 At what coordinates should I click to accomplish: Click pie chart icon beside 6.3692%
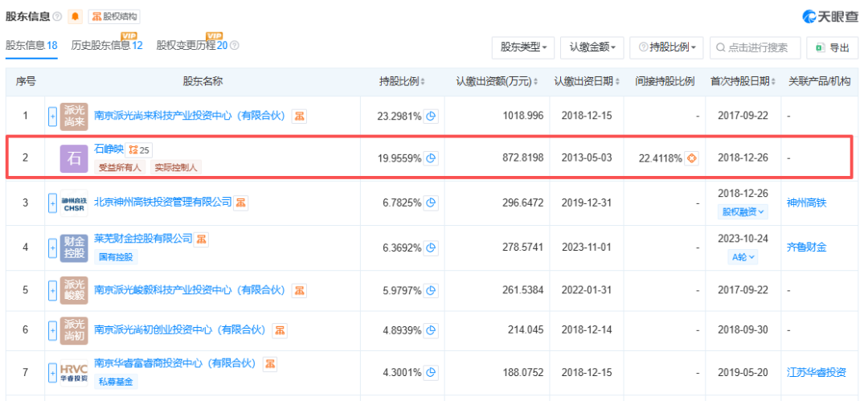click(x=432, y=247)
